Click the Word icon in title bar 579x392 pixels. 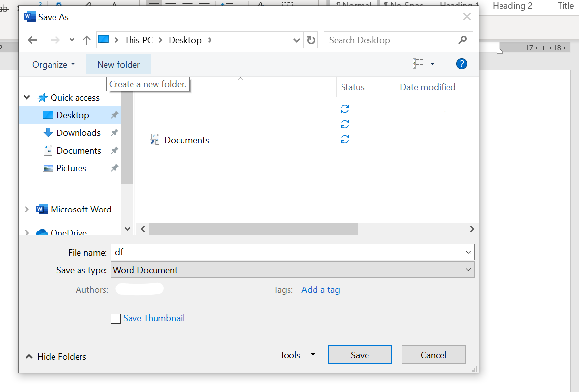coord(29,17)
